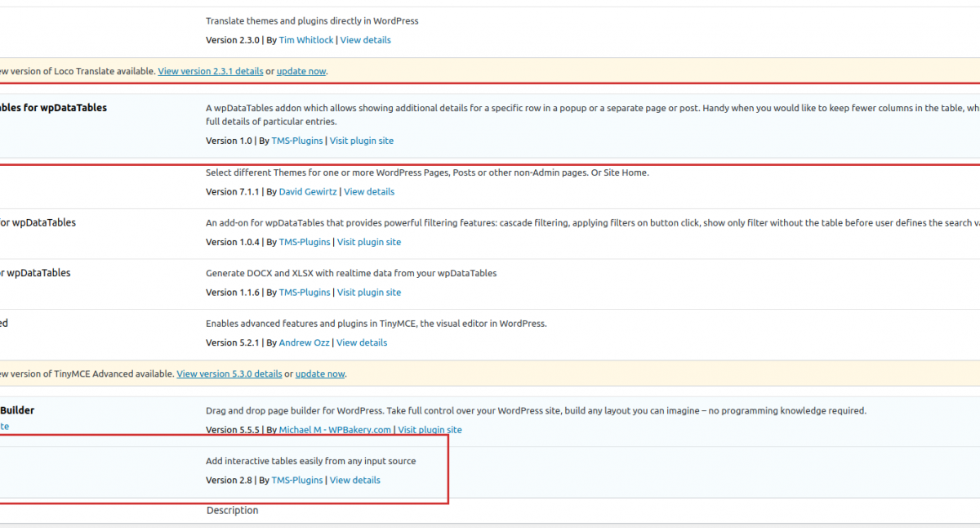This screenshot has height=528, width=980.
Task: Click 'update now' for Loco Translate
Action: click(301, 71)
